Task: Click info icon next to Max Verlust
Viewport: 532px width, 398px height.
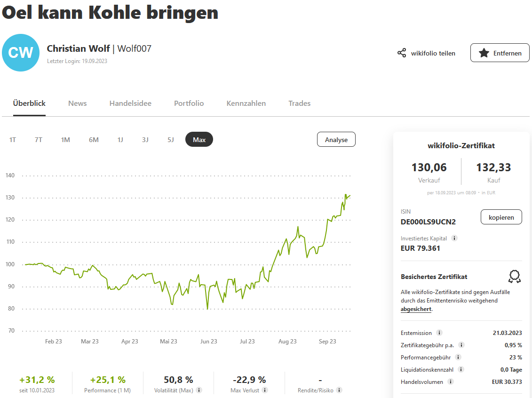Action: pos(265,390)
